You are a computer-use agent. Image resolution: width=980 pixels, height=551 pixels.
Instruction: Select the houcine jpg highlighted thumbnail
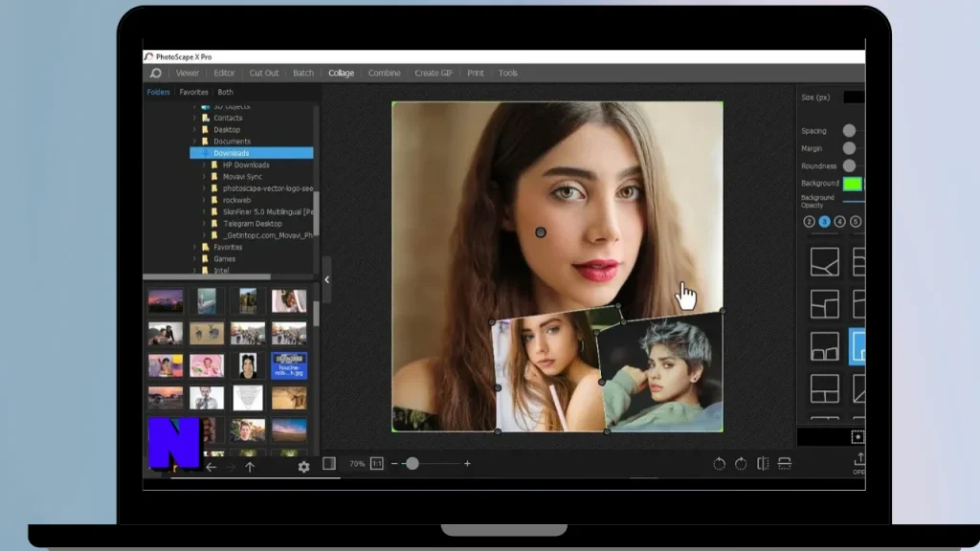click(x=289, y=365)
